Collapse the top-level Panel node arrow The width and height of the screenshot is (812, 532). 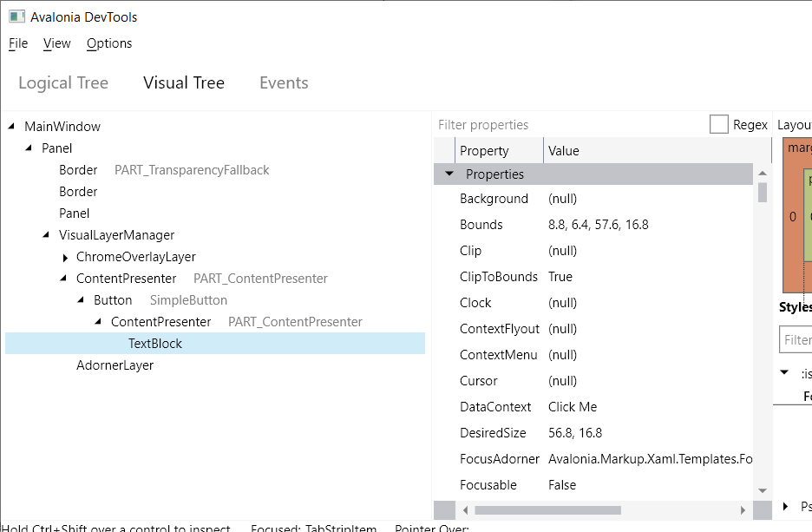pyautogui.click(x=29, y=148)
